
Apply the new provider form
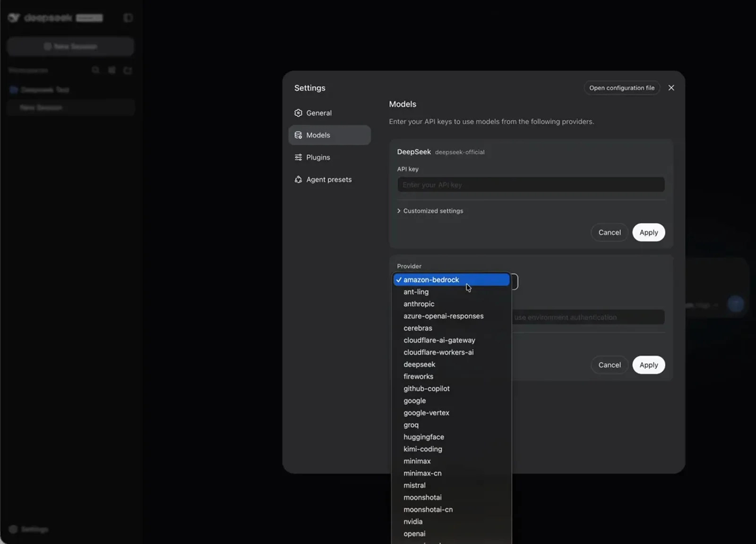(648, 365)
